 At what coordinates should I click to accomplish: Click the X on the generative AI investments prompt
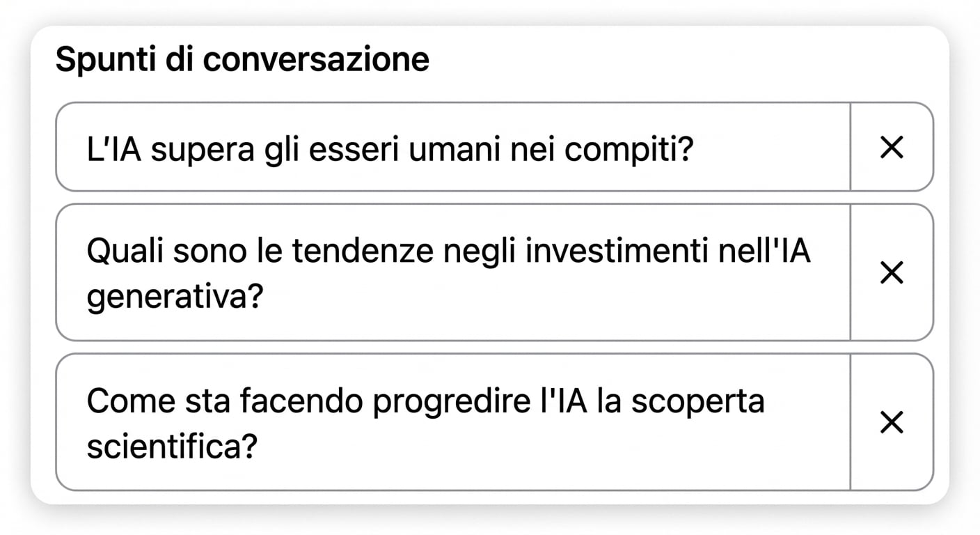tap(892, 272)
